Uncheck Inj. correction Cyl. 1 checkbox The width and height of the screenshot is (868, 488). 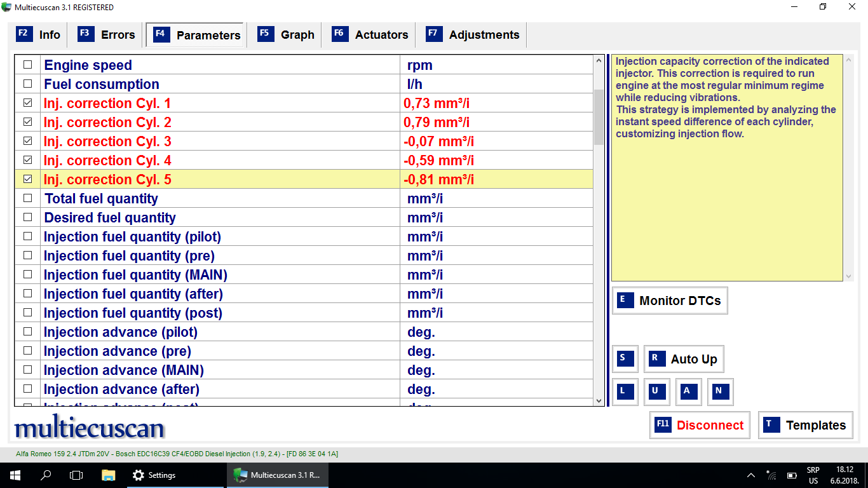click(x=27, y=103)
